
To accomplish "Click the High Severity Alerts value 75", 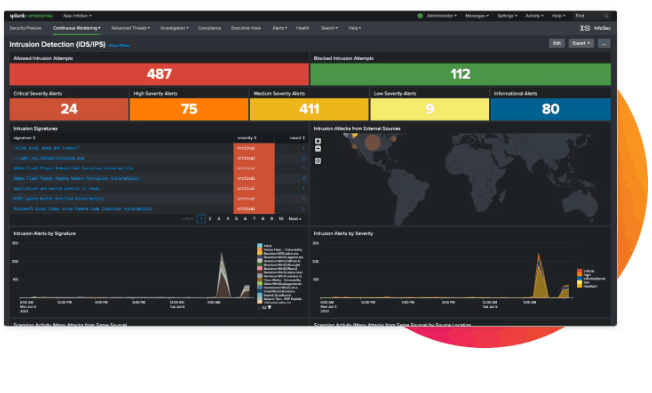I will pos(189,109).
